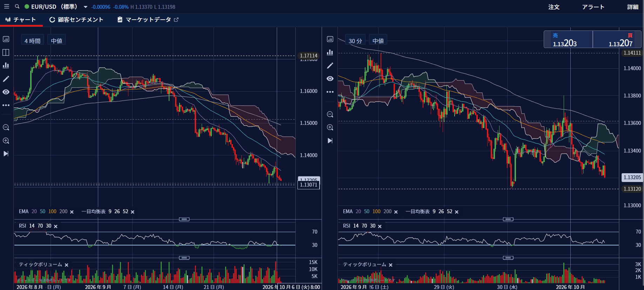The image size is (644, 290).
Task: Remove the EMA indicator on left chart
Action: (72, 212)
